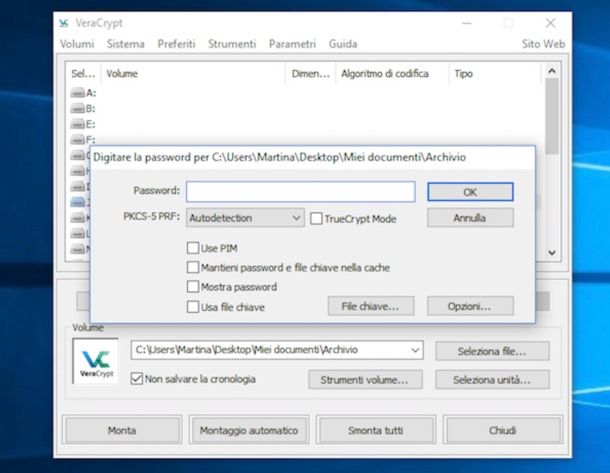Open the Preferiti menu
Image resolution: width=610 pixels, height=473 pixels.
pos(176,44)
